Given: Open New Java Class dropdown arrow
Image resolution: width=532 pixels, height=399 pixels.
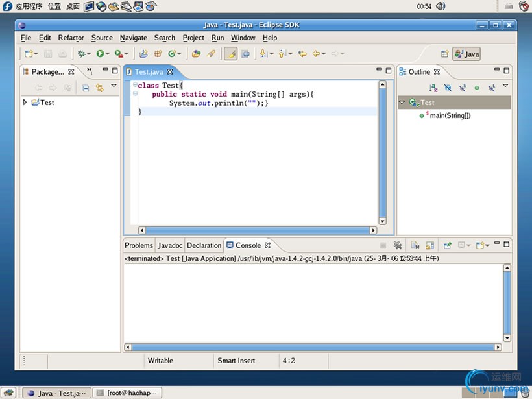Looking at the screenshot, I should (180, 54).
